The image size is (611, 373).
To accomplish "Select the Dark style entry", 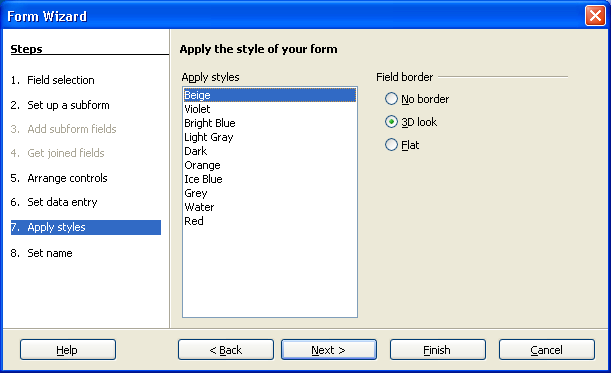I will [x=270, y=151].
